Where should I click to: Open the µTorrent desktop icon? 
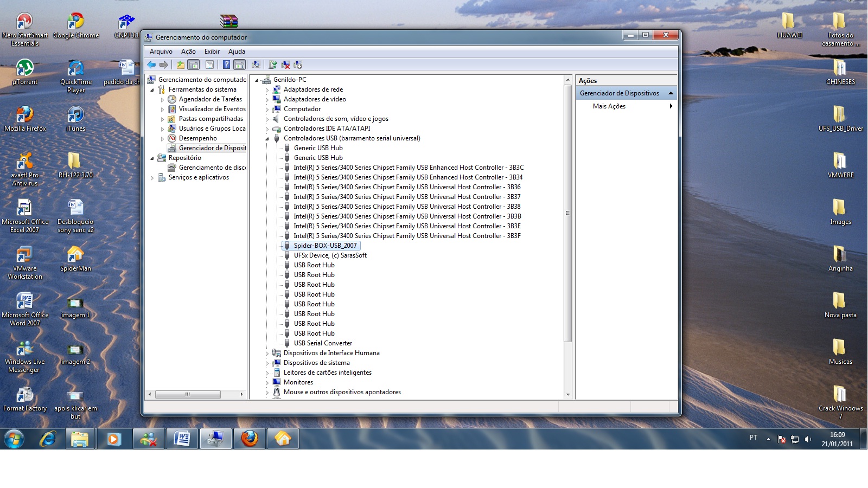(25, 72)
